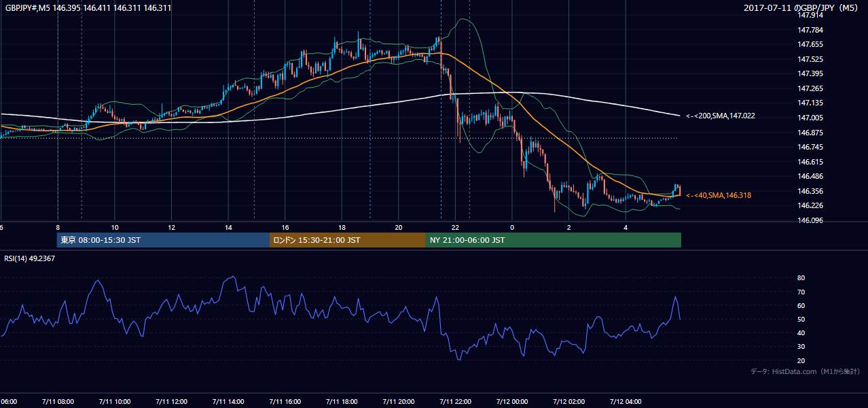Image resolution: width=868 pixels, height=408 pixels.
Task: Click RSI scale value 50
Action: pos(801,319)
